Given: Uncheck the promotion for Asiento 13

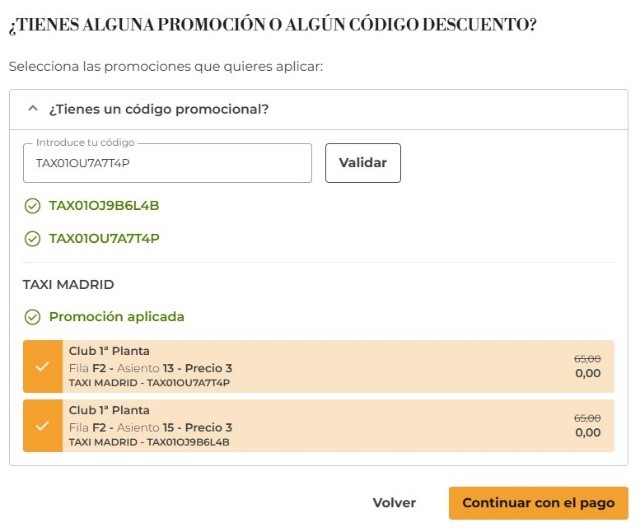Looking at the screenshot, I should (x=42, y=367).
